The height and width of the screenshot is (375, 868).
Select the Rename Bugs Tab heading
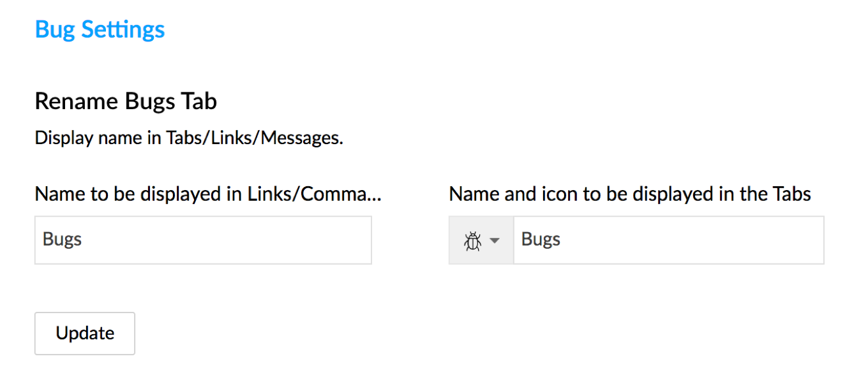126,101
